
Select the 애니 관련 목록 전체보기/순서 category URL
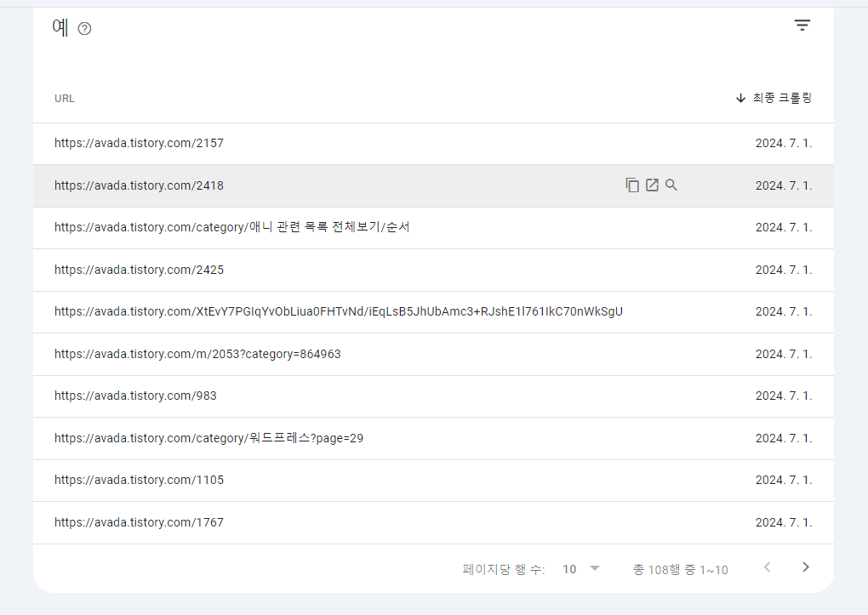pos(232,227)
